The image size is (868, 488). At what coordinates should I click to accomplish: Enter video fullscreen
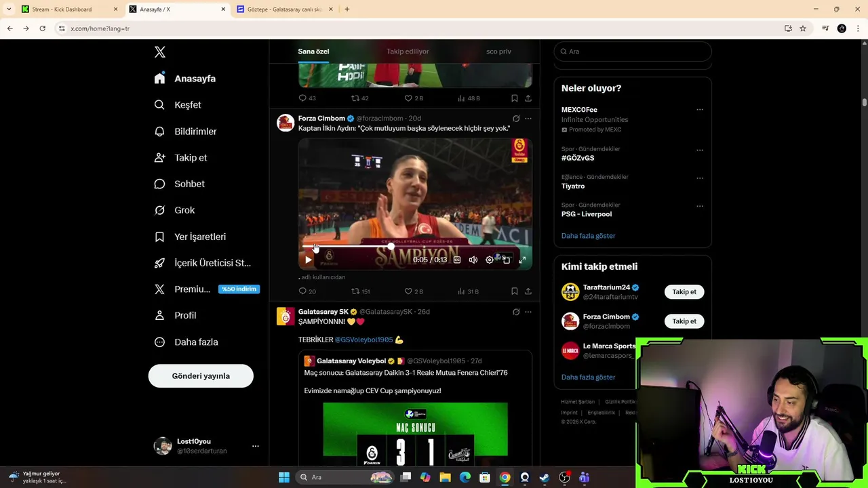(522, 260)
